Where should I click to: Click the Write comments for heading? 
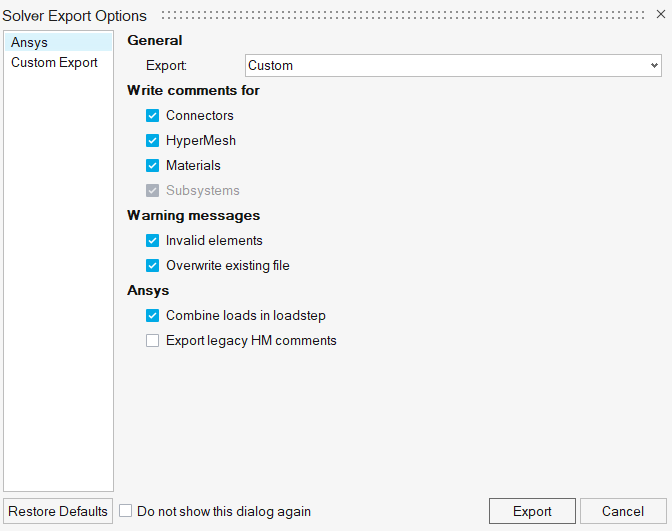pyautogui.click(x=193, y=91)
